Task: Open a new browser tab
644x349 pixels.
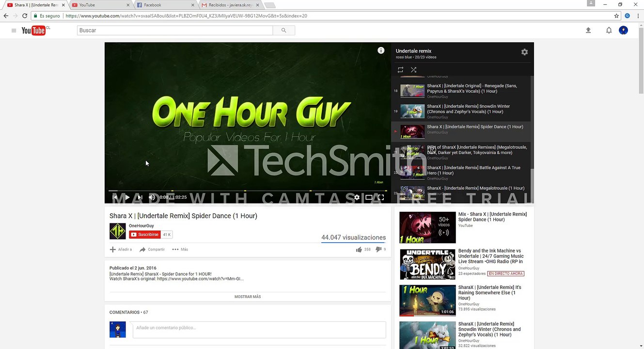Action: [x=270, y=5]
